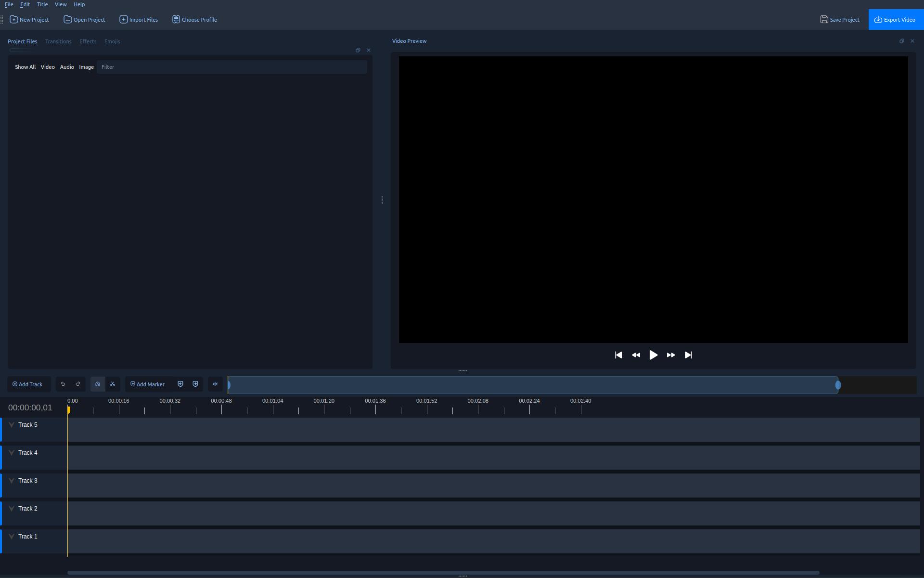Click the Filter input field
This screenshot has height=578, width=924.
tap(231, 67)
